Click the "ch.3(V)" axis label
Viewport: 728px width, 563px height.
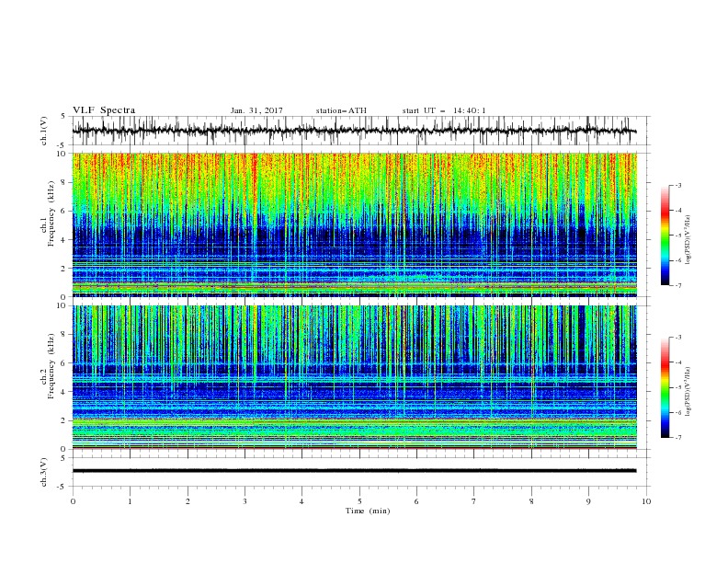click(44, 472)
